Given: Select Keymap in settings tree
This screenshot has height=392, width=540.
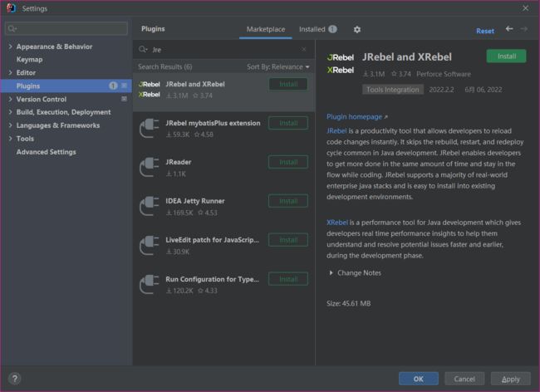Looking at the screenshot, I should click(30, 60).
